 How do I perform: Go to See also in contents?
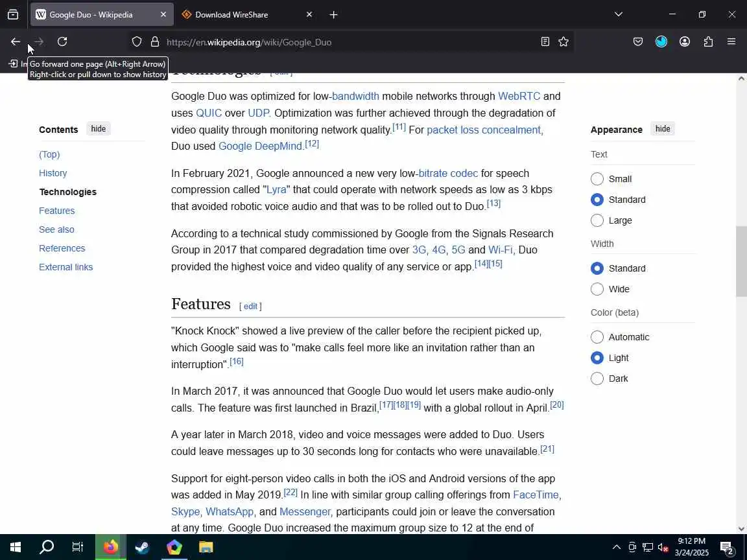click(56, 229)
